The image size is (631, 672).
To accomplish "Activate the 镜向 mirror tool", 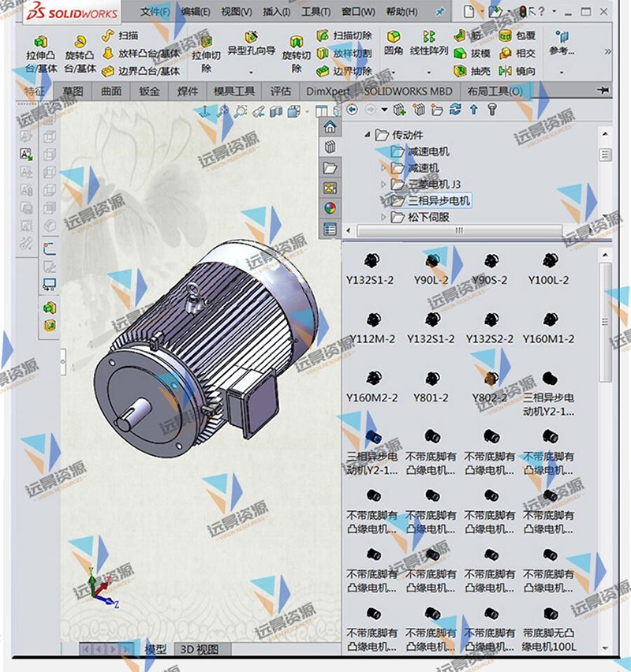I will click(x=517, y=71).
